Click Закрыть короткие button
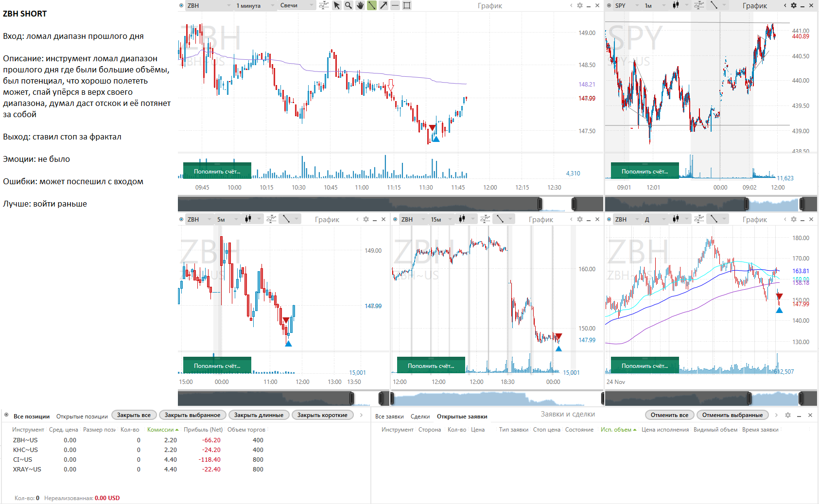Screen dimensions: 819x504 point(322,415)
